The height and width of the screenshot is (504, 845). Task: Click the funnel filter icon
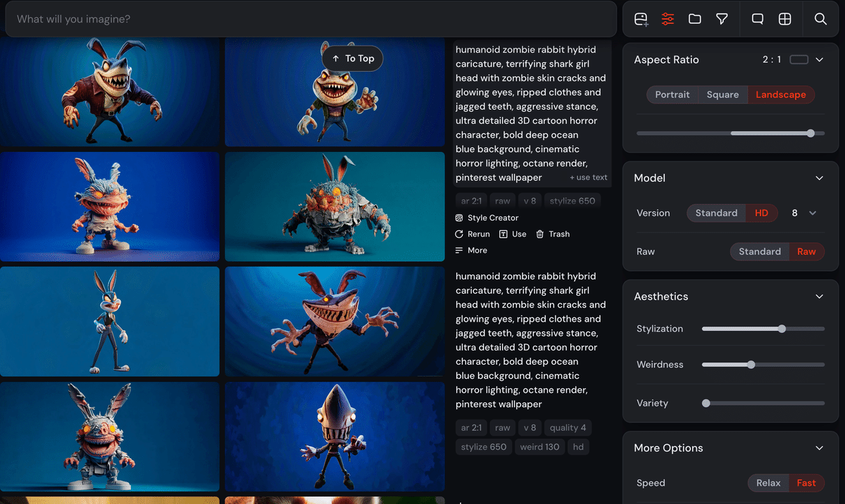(722, 19)
